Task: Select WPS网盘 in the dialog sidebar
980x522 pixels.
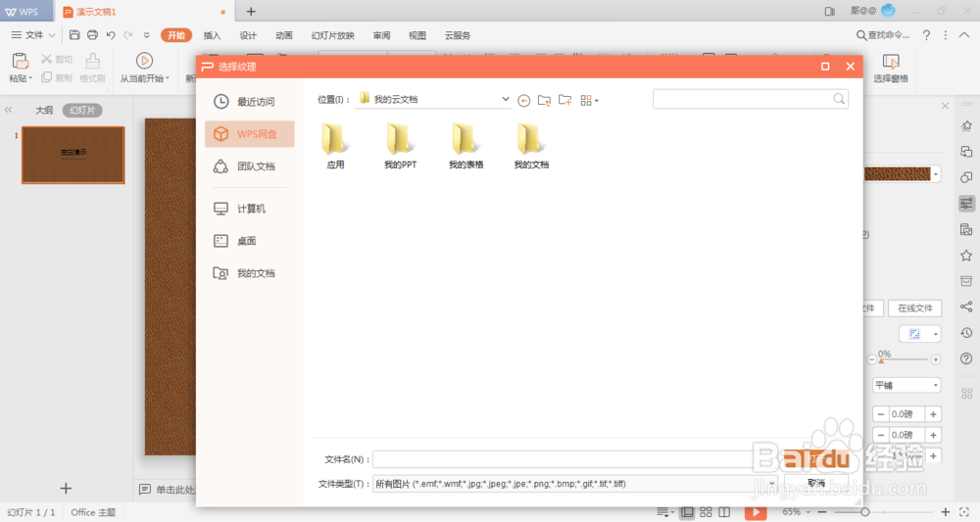Action: (x=249, y=134)
